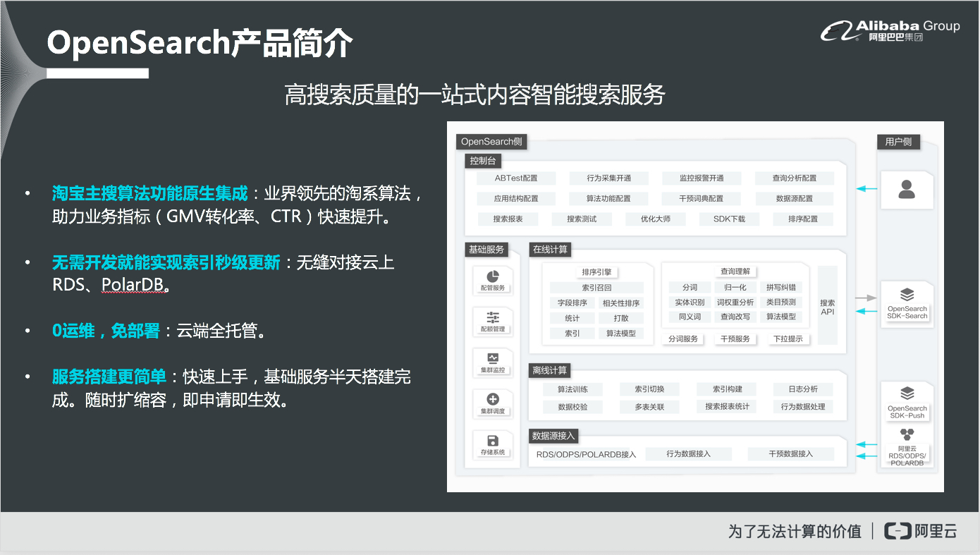Click the 统计 box

point(572,318)
